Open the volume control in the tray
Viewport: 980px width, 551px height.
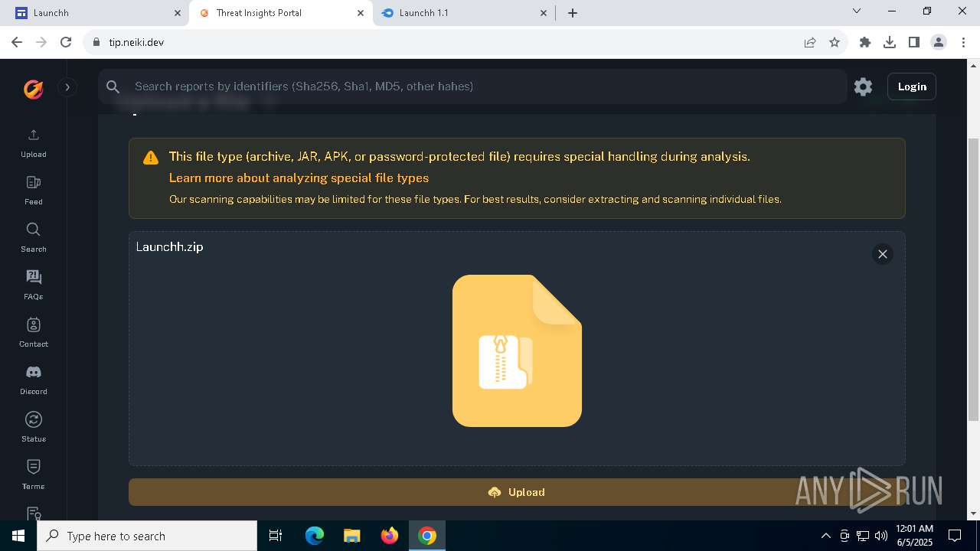[x=881, y=536]
